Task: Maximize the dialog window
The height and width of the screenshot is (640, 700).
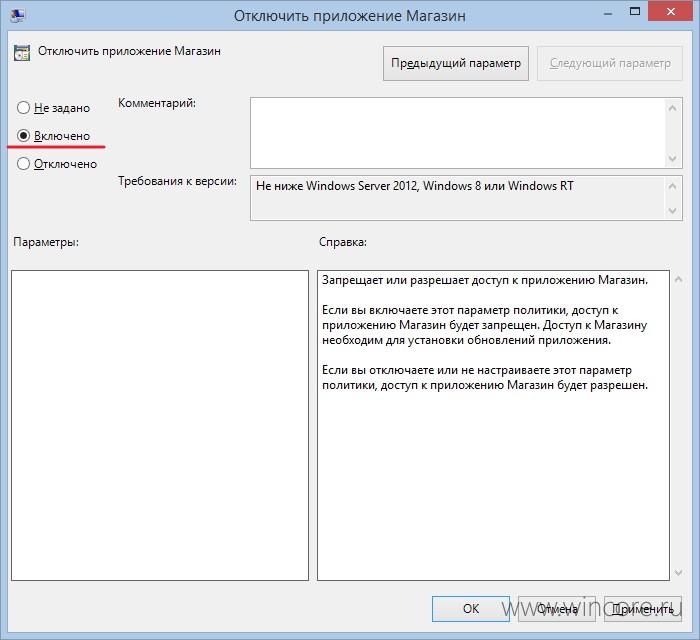Action: (634, 12)
